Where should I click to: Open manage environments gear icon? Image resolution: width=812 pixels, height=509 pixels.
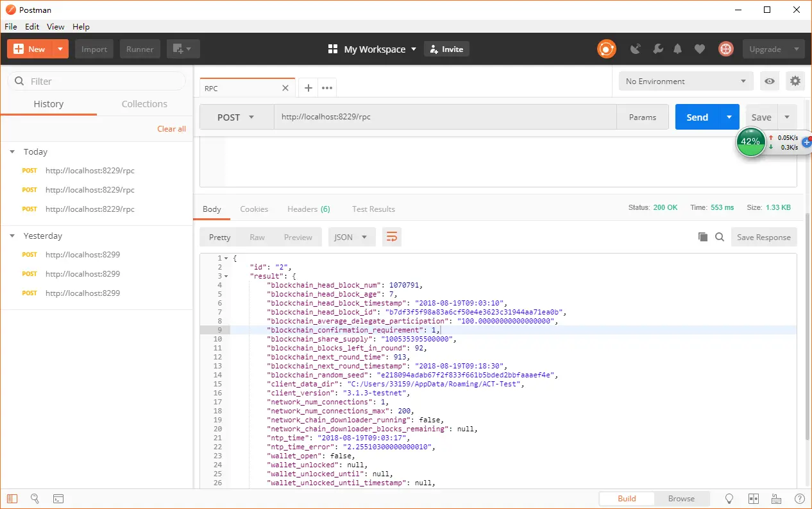click(795, 81)
